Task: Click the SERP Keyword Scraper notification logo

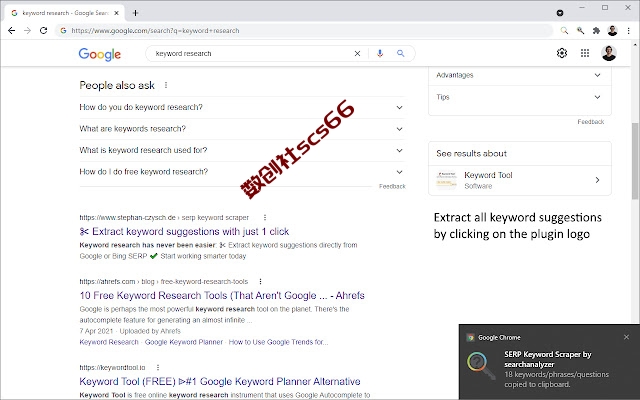Action: (481, 366)
